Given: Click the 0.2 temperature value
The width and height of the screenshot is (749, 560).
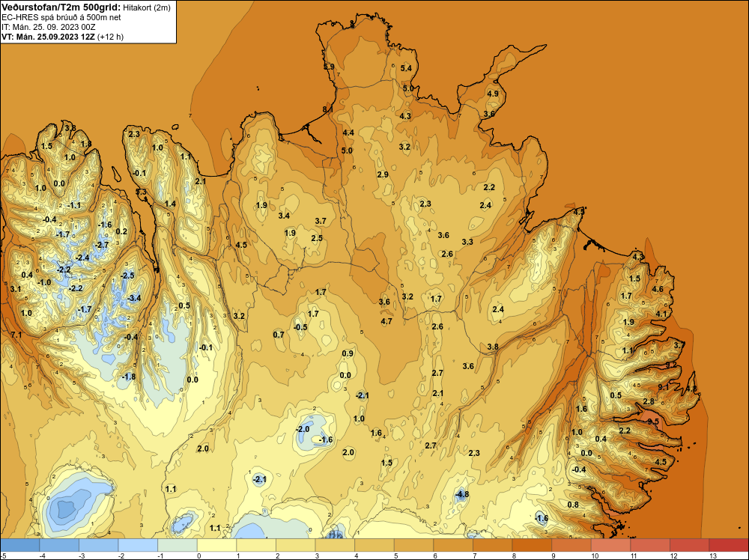Looking at the screenshot, I should click(121, 231).
